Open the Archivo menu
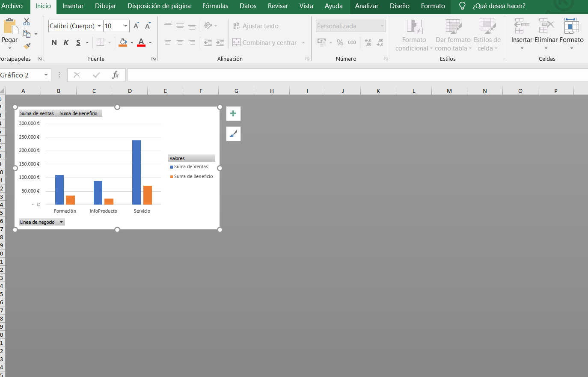Screen dimensions: 588x377 [12, 6]
